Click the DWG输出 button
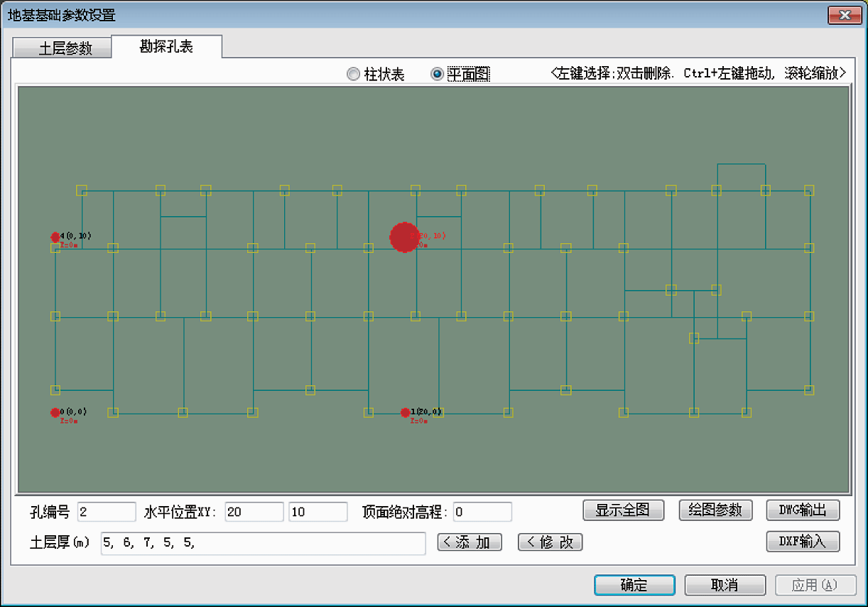The image size is (868, 607). tap(803, 510)
